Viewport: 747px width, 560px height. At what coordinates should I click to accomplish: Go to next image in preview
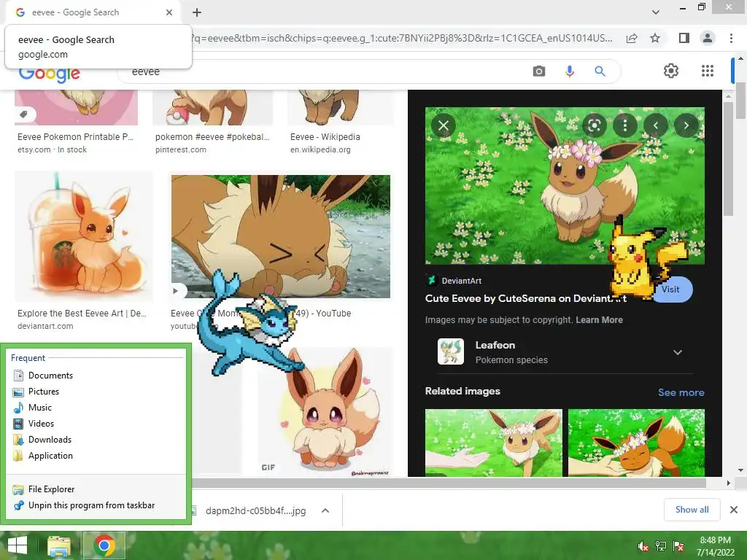click(686, 125)
